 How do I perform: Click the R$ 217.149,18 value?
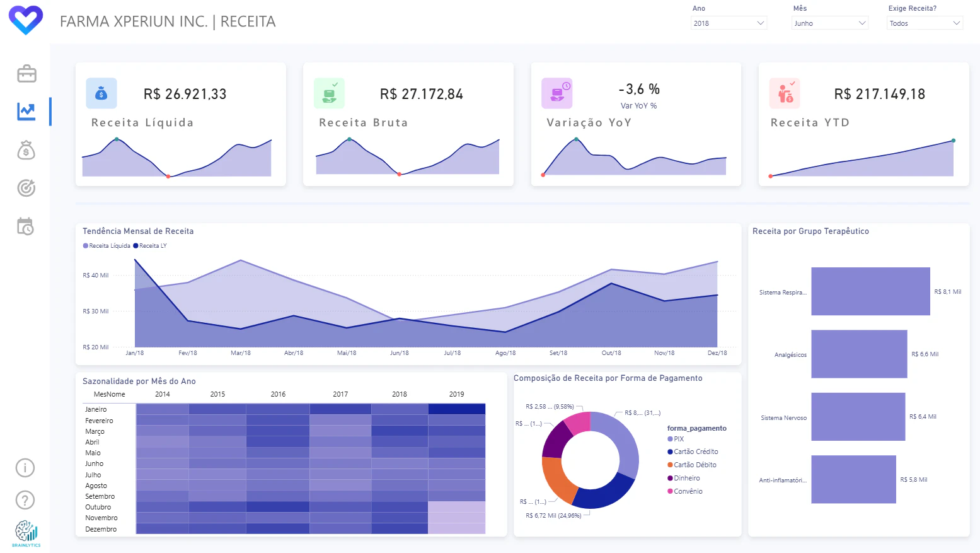[880, 94]
